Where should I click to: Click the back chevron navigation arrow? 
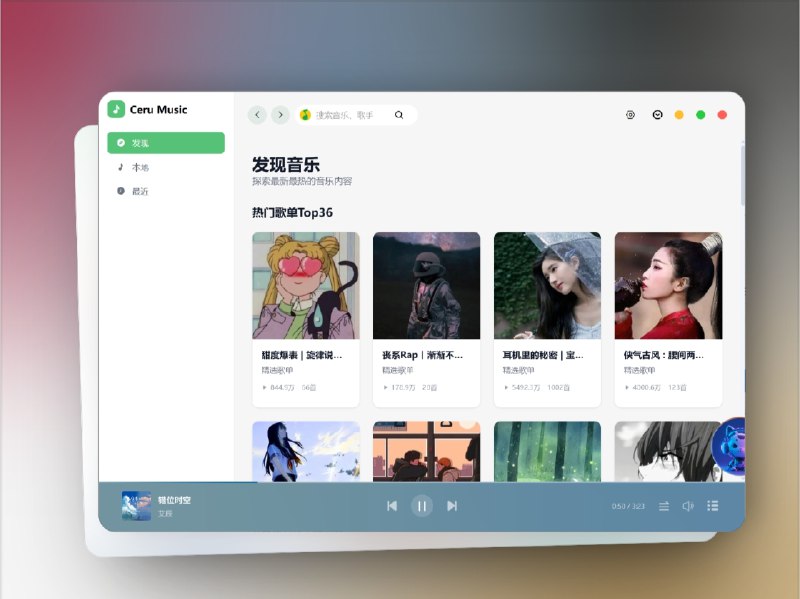click(x=256, y=115)
